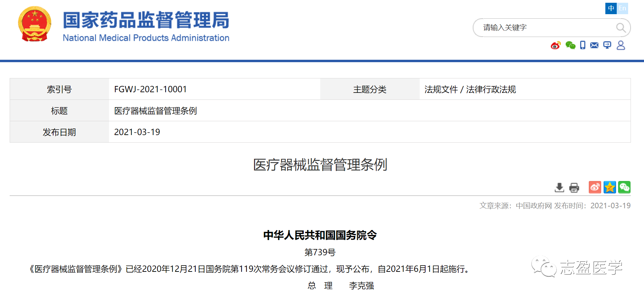Viewport: 644px width, 296px height.
Task: Click the index number FGWJ-2021-10001
Action: coord(150,89)
